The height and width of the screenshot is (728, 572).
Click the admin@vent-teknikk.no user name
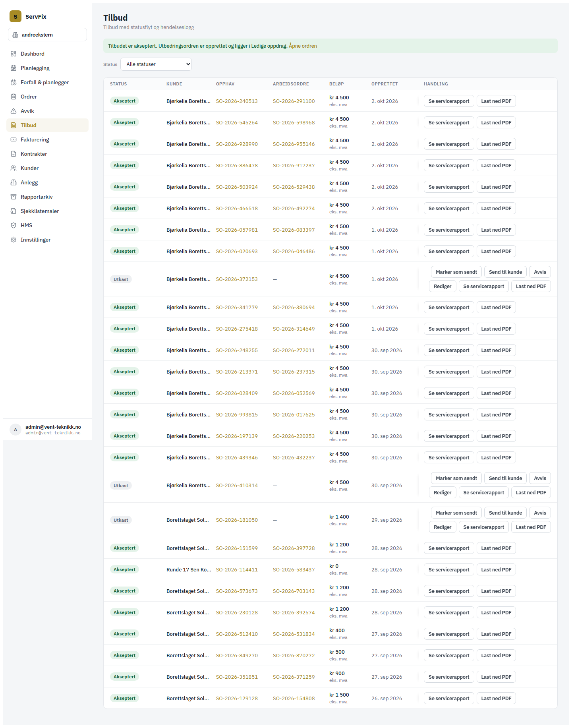pos(53,427)
